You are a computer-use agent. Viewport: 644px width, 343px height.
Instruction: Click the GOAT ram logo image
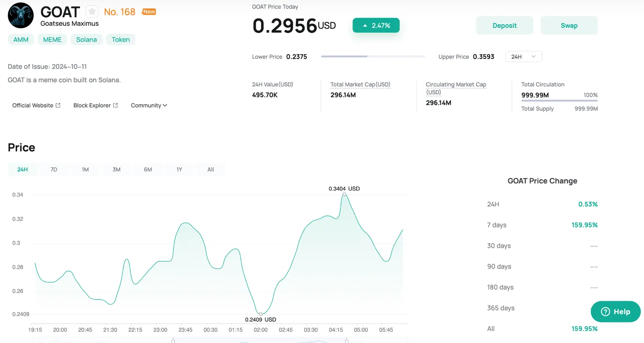(21, 15)
